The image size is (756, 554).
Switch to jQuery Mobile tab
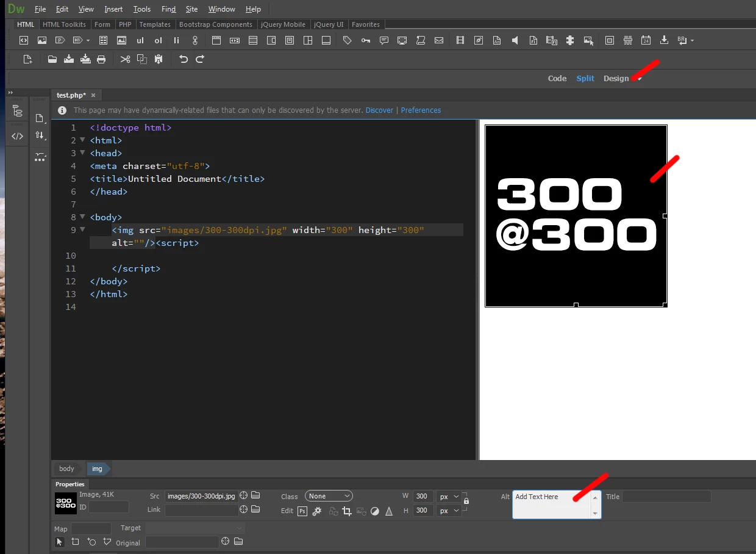click(283, 24)
